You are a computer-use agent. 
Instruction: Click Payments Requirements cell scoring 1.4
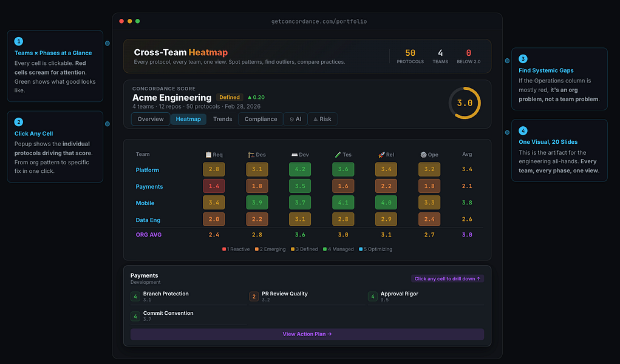(214, 186)
